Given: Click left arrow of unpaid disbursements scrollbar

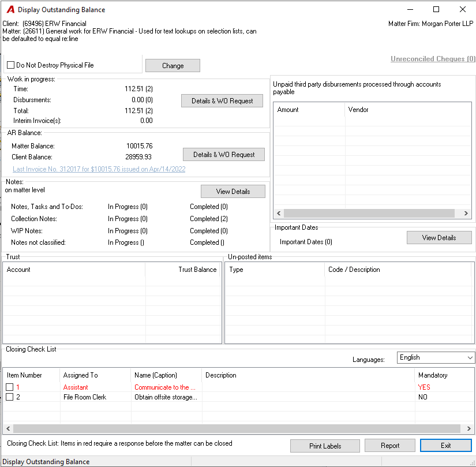Looking at the screenshot, I should [279, 214].
